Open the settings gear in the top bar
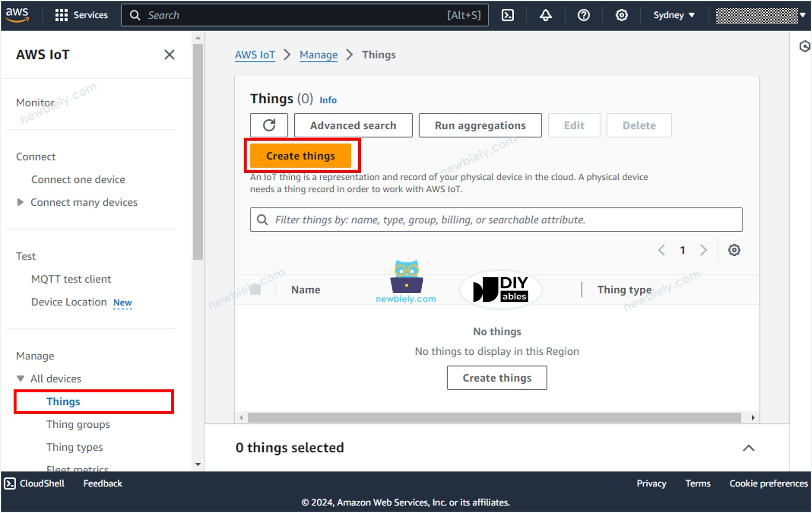812x513 pixels. click(621, 15)
